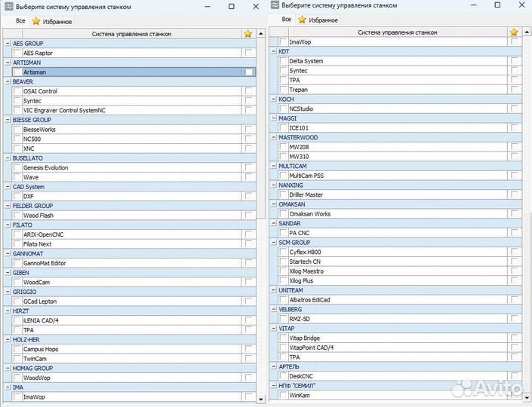Image resolution: width=532 pixels, height=407 pixels.
Task: Check the AES Raptor checkbox
Action: pyautogui.click(x=17, y=54)
